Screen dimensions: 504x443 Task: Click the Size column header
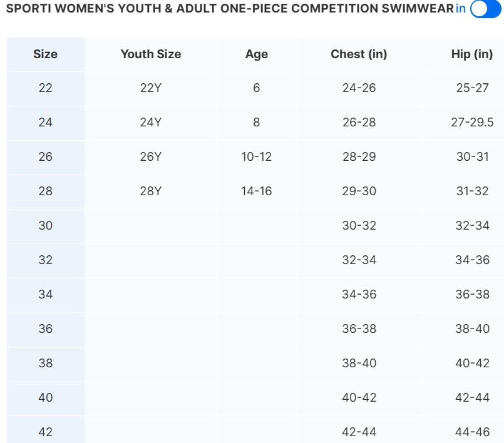(45, 54)
